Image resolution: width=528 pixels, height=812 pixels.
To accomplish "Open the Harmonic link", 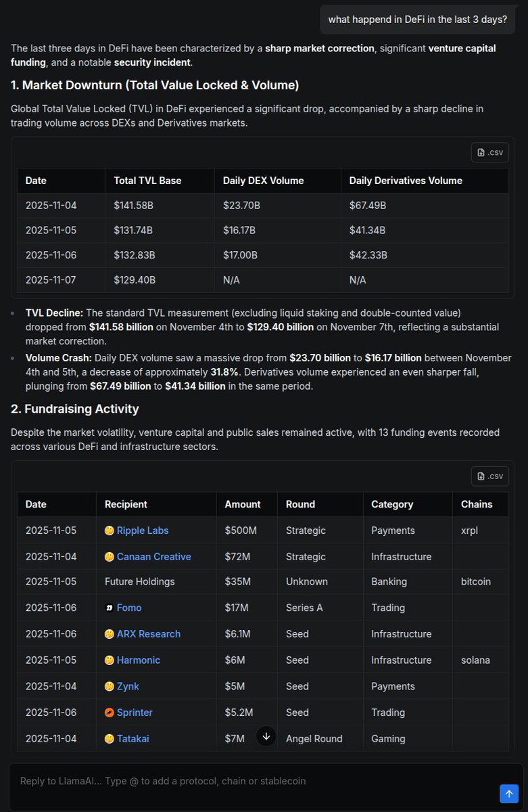I will click(139, 660).
